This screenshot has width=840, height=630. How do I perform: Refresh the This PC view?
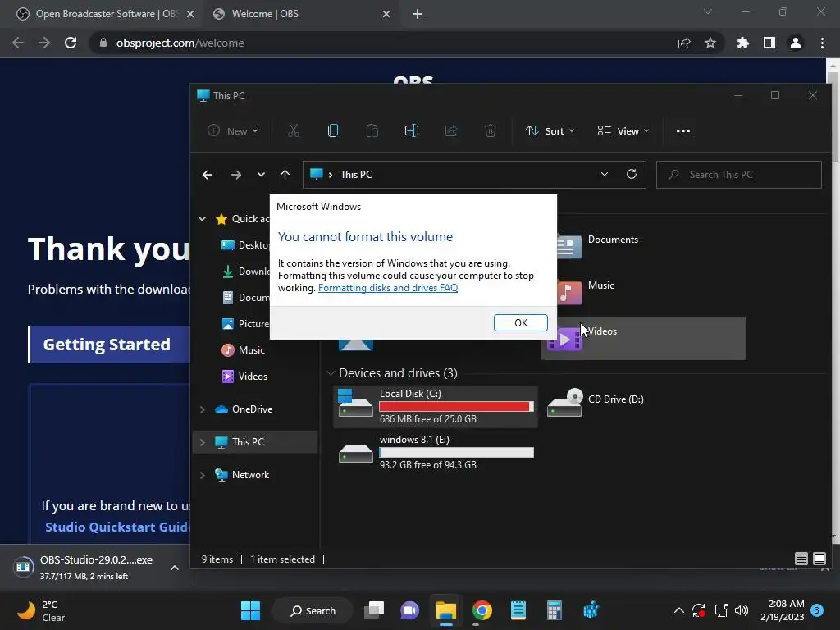tap(632, 174)
